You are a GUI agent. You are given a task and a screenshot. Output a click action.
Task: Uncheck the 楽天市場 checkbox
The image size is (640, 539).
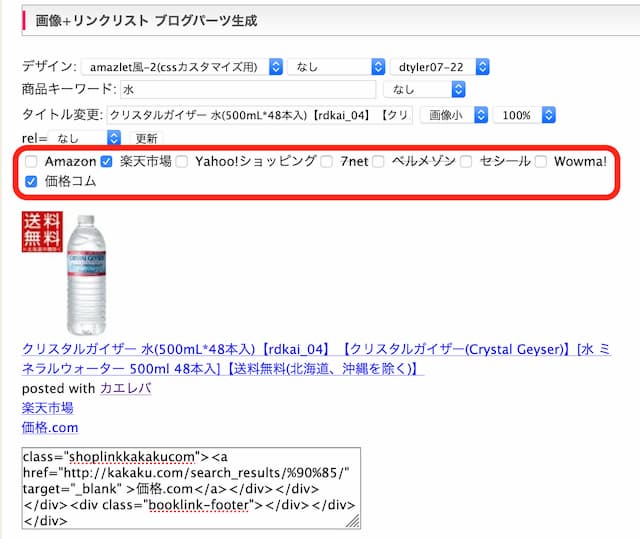click(106, 162)
